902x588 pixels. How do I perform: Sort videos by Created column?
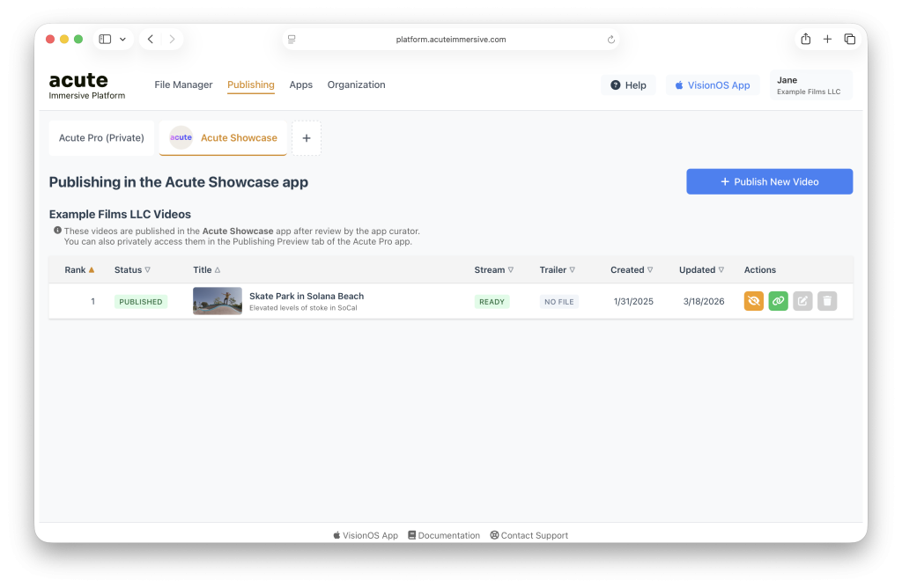coord(632,270)
